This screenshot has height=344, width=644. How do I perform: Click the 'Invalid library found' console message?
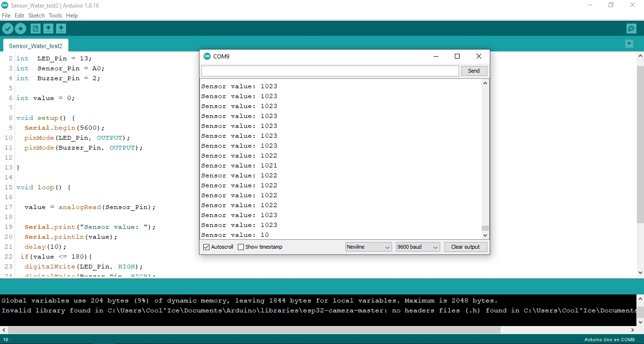(319, 310)
